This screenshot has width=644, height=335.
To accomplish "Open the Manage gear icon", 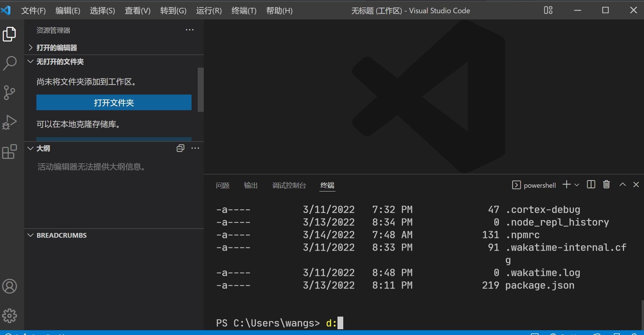I will coord(10,316).
